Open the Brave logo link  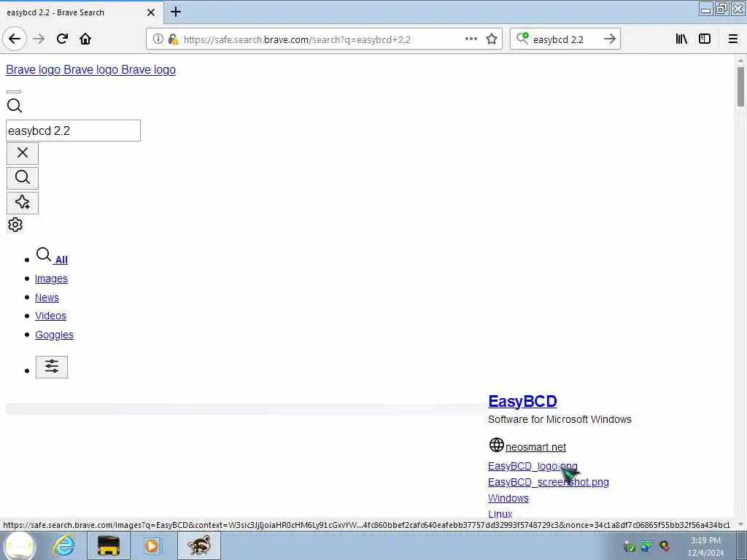(x=90, y=69)
